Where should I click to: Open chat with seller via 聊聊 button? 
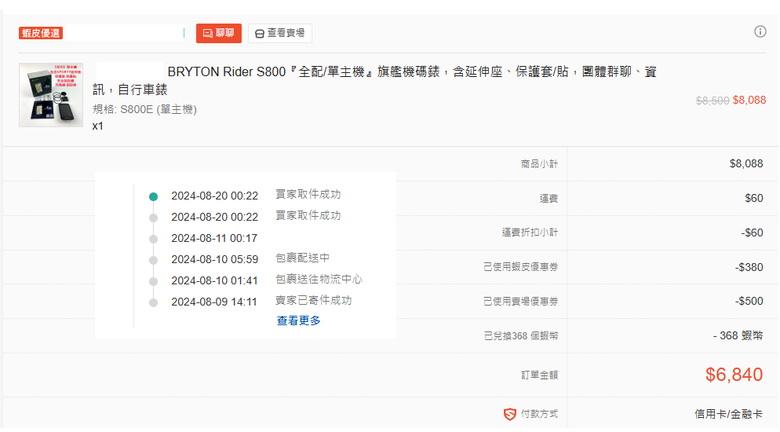click(218, 33)
